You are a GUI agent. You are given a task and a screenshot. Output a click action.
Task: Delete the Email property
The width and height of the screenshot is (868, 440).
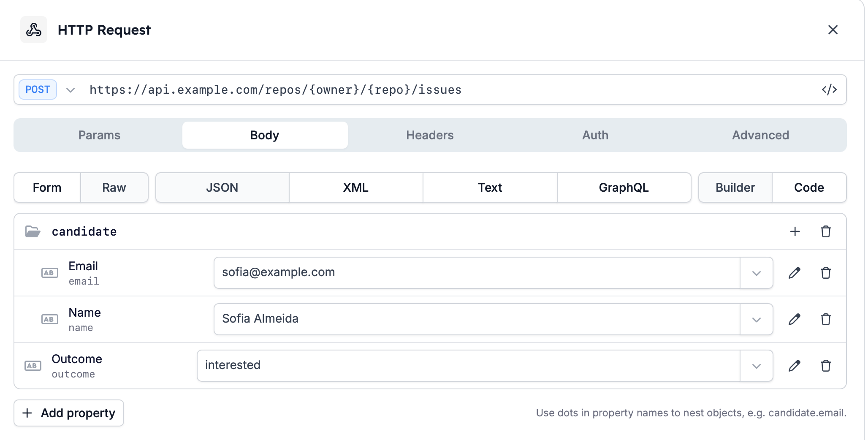click(826, 273)
